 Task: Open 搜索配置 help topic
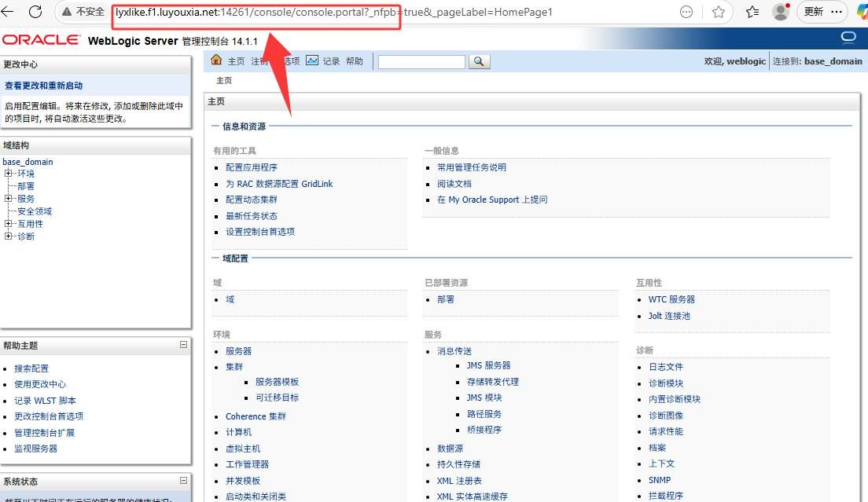coord(31,368)
